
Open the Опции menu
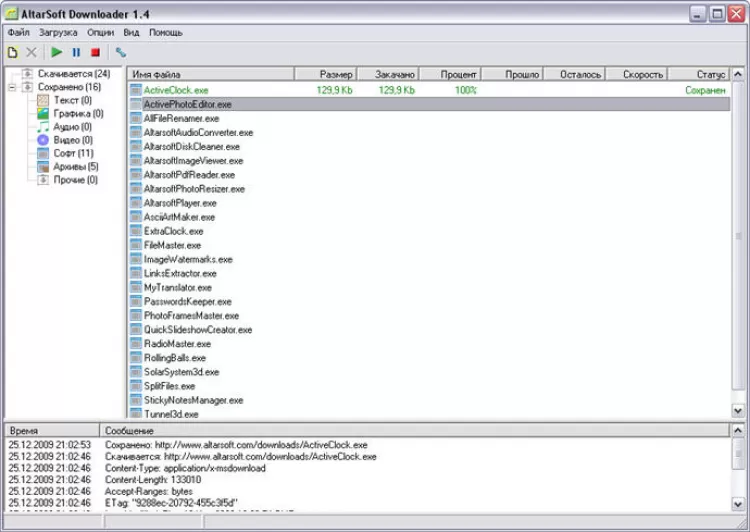point(100,33)
